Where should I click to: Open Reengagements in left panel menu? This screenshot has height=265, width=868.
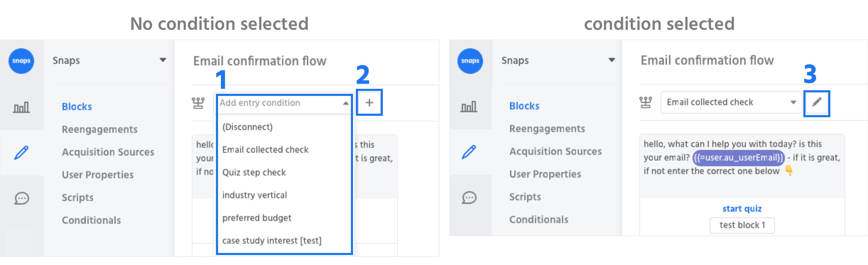99,129
